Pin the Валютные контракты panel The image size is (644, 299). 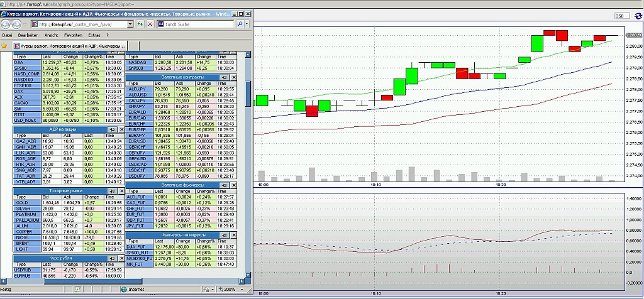[x=225, y=77]
